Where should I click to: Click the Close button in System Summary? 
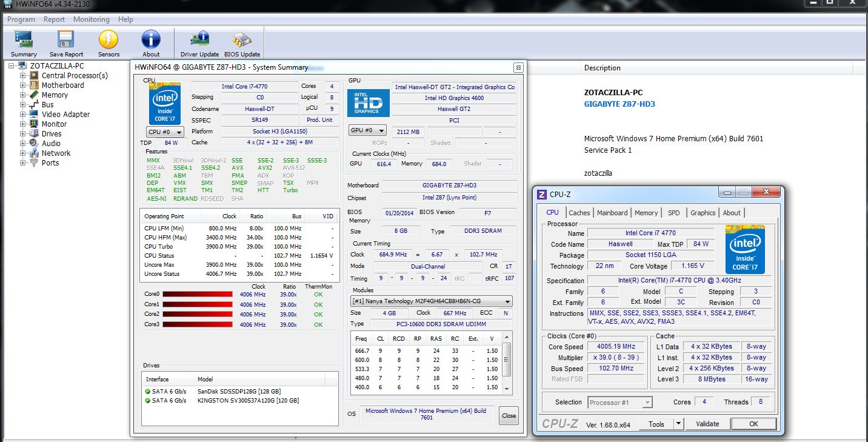(x=509, y=415)
